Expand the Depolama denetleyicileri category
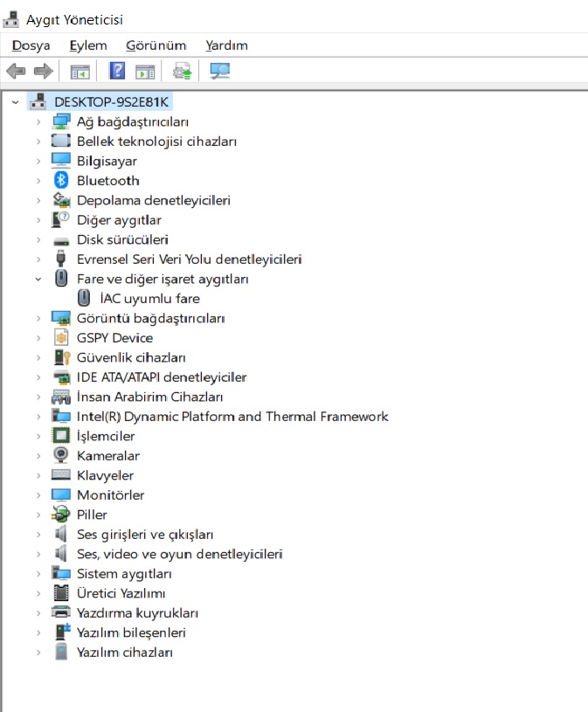 [x=38, y=200]
